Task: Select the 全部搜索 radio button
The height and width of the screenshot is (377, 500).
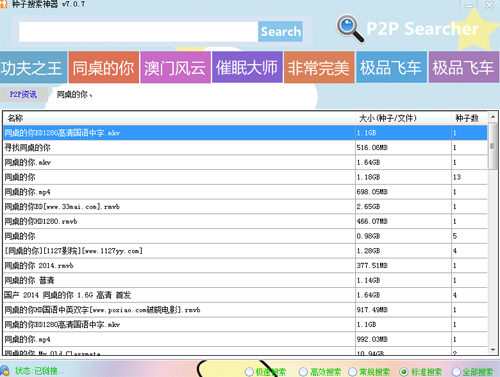Action: (x=456, y=372)
